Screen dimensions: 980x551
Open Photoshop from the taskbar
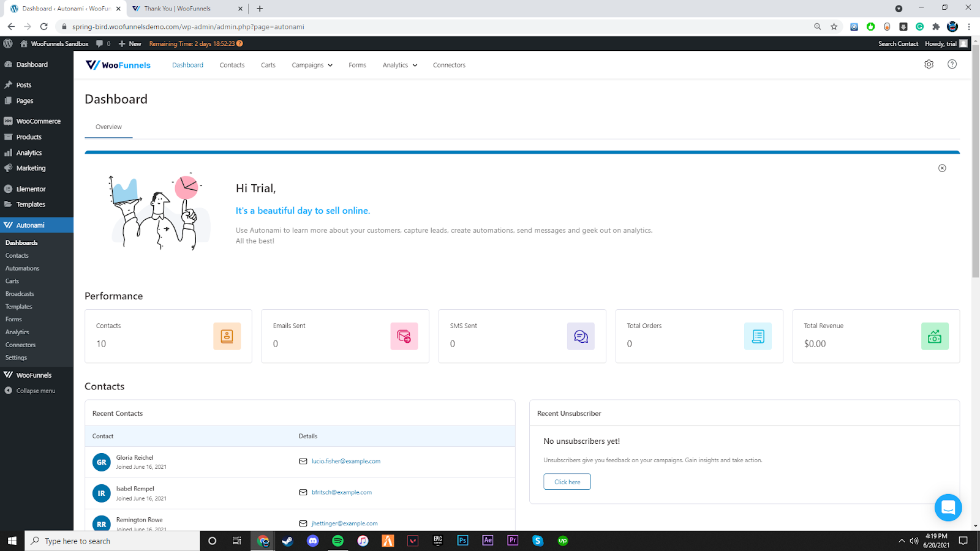[462, 541]
